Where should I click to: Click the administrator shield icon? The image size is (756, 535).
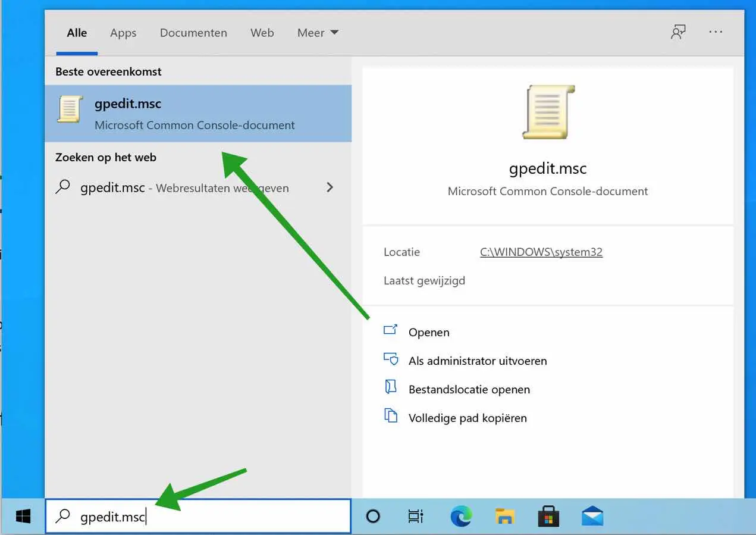[x=390, y=360]
